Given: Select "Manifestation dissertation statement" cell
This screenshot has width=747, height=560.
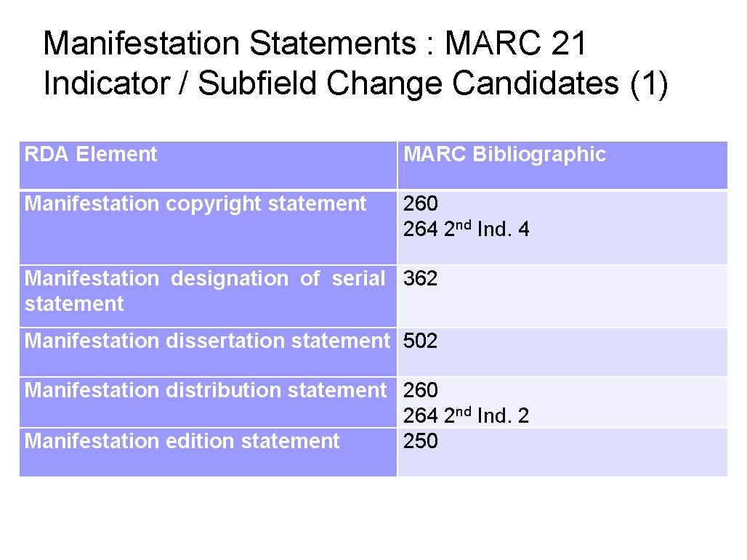Looking at the screenshot, I should [207, 341].
